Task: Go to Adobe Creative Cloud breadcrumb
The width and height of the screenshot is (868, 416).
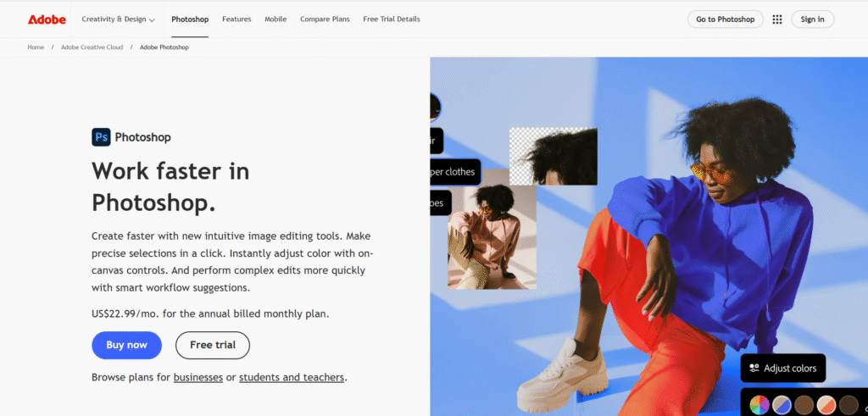Action: [x=92, y=47]
